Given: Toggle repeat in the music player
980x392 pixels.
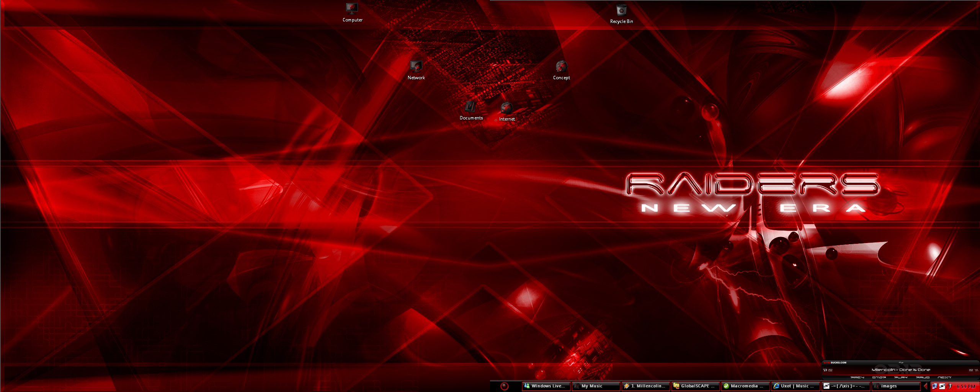Looking at the screenshot, I should tap(825, 370).
